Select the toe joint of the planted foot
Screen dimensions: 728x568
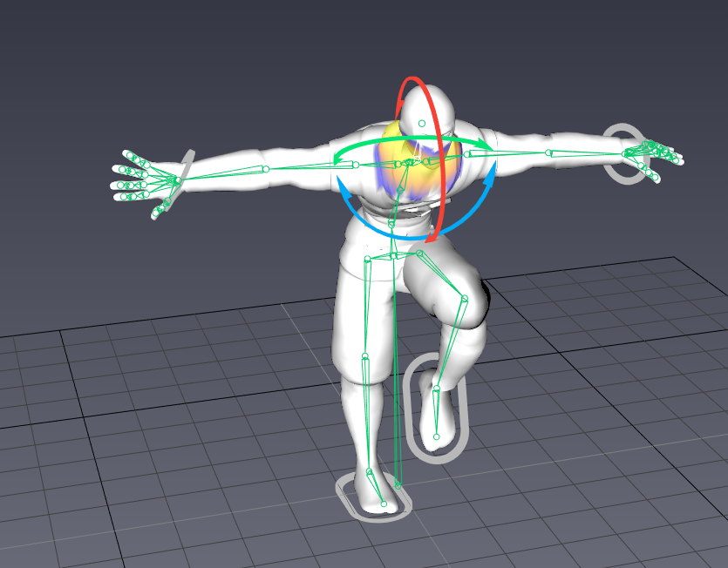(384, 504)
